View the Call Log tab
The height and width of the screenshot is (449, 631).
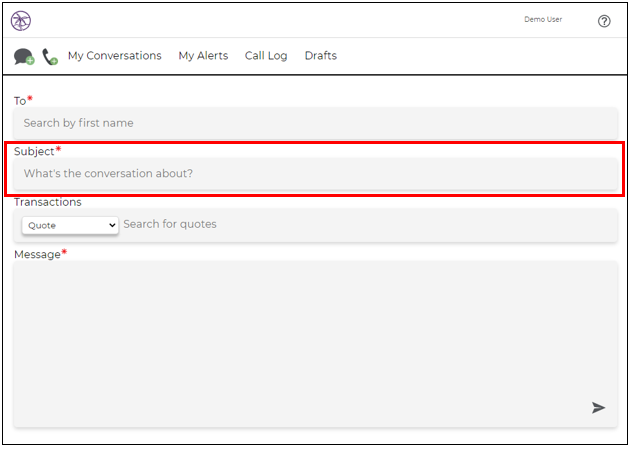(266, 56)
